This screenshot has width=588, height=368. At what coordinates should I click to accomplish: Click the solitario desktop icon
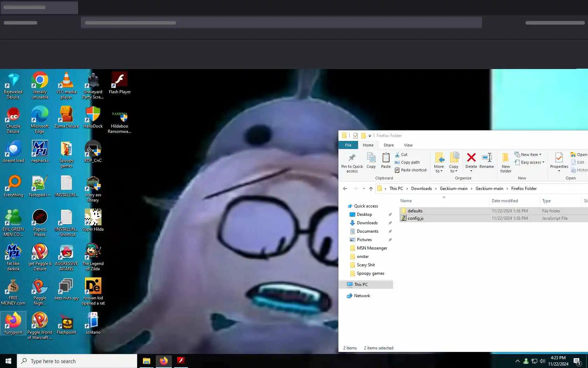(93, 324)
